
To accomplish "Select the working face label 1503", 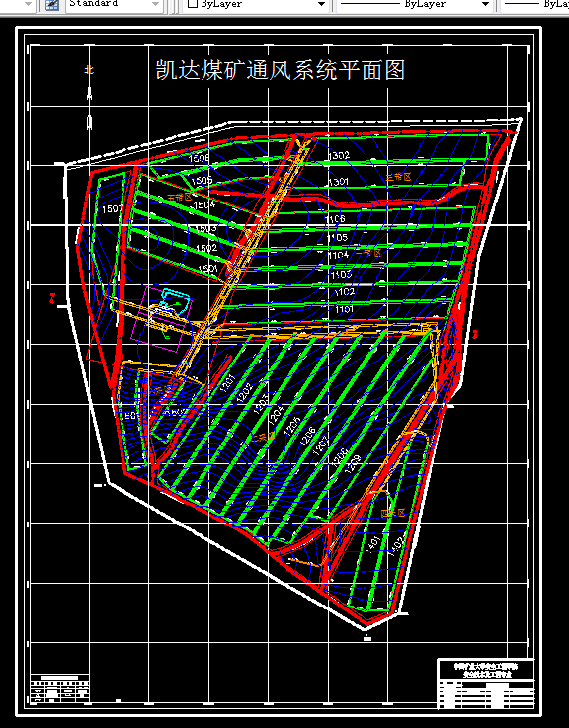I will (205, 229).
